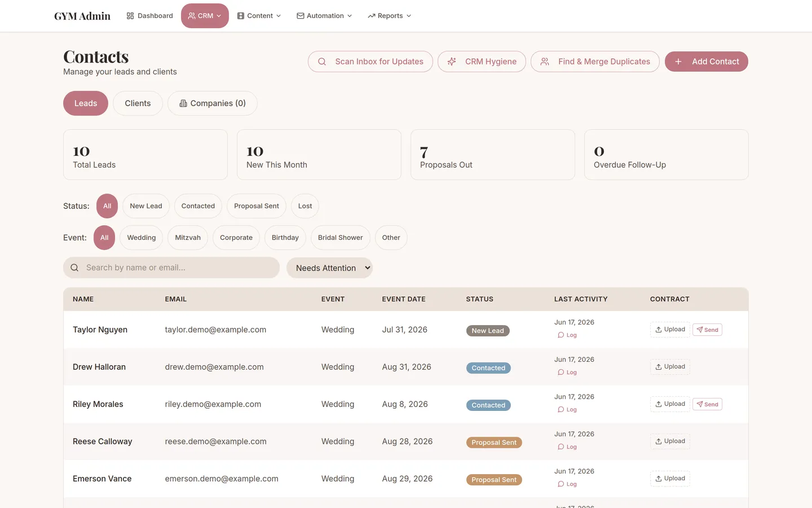Viewport: 812px width, 508px height.
Task: Click event date Aug 8, 2026
Action: point(405,404)
